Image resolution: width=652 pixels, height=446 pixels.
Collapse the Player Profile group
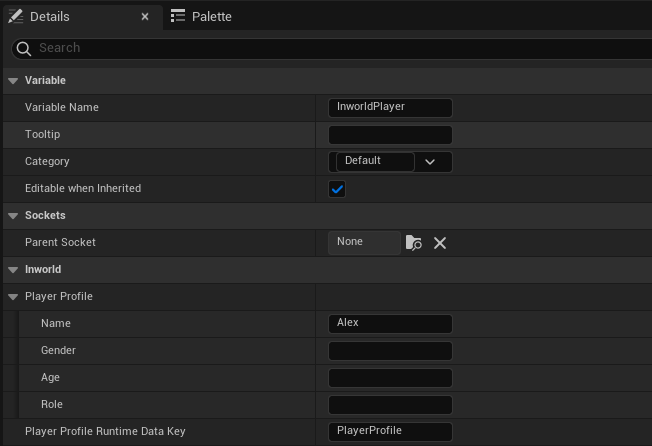13,297
